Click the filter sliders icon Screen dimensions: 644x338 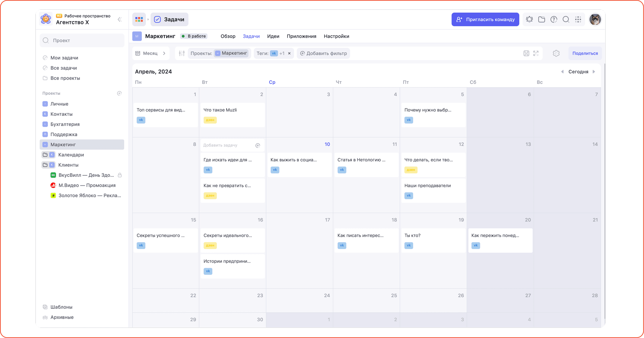point(182,53)
